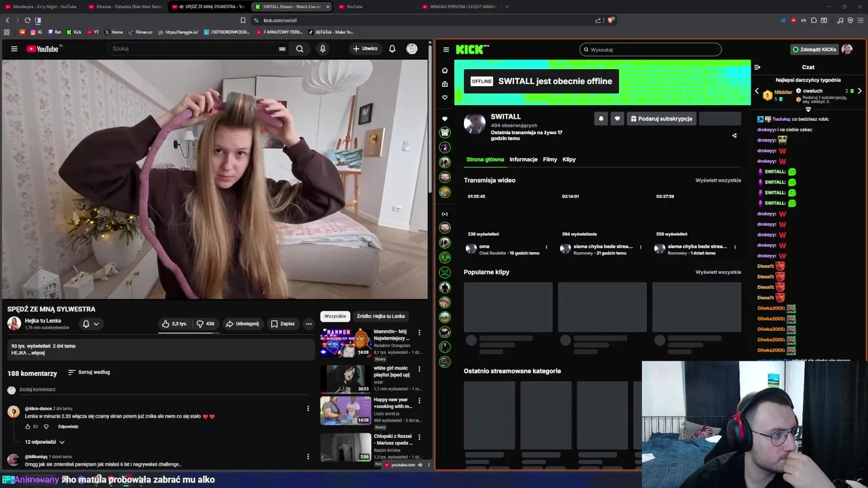
Task: Open more video actions three-dot menu
Action: point(309,324)
